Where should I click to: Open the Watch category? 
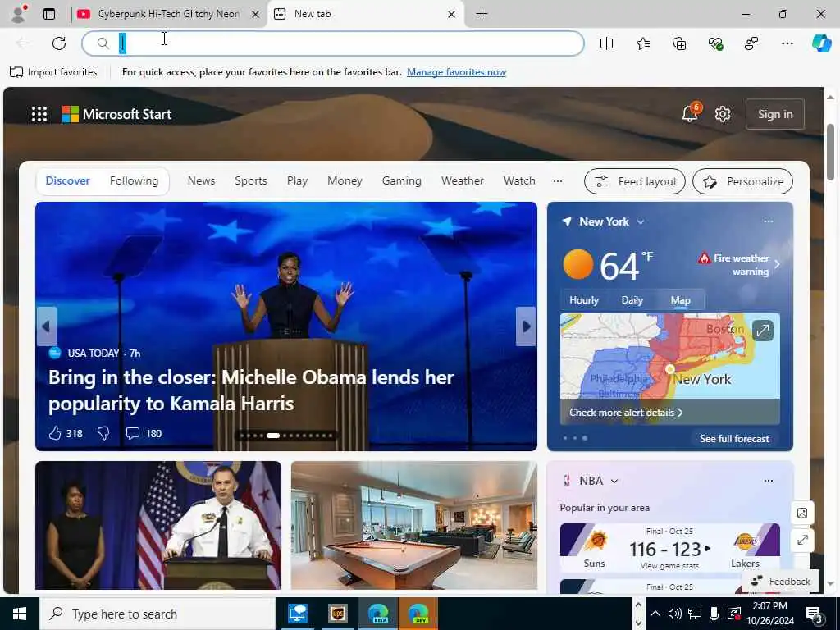coord(519,181)
